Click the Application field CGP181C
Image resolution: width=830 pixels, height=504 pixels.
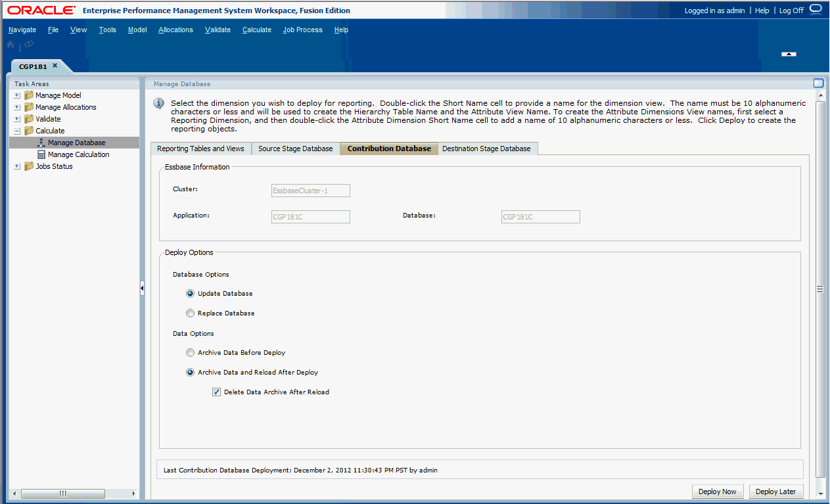(x=311, y=217)
